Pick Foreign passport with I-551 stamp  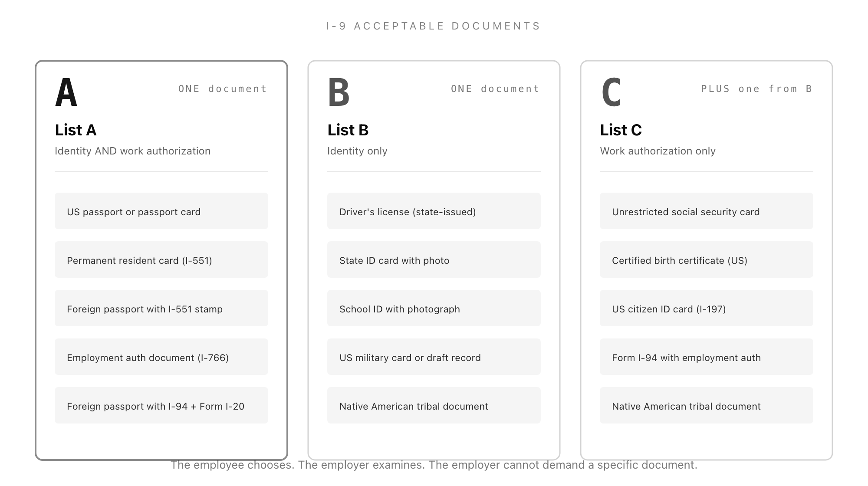[x=161, y=308]
